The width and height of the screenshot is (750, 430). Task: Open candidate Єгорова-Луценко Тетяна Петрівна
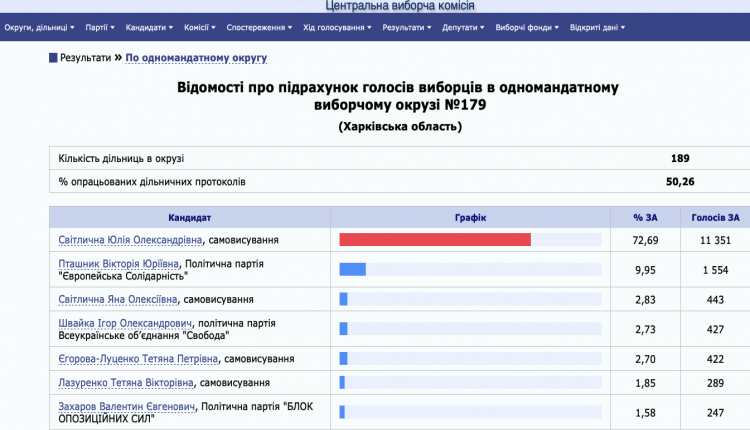138,359
